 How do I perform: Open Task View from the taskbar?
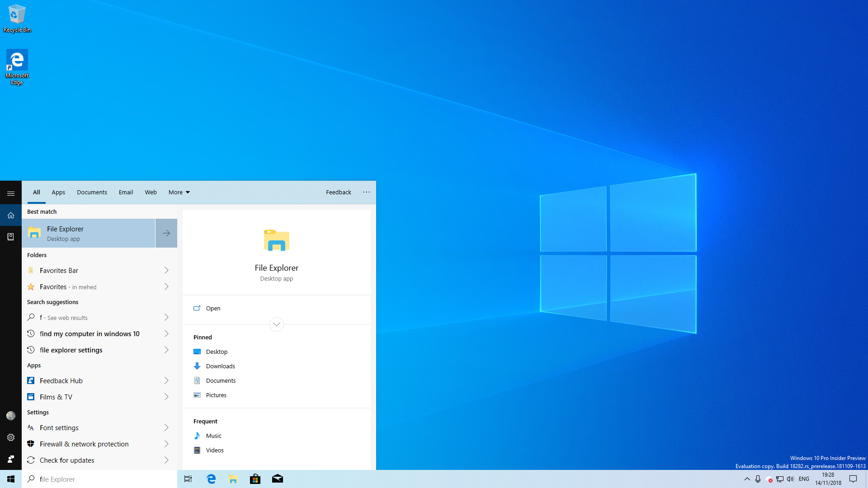[x=188, y=479]
